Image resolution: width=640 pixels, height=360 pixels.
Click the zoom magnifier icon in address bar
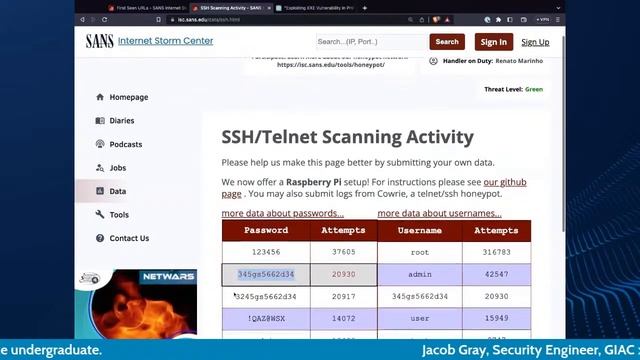coord(410,20)
